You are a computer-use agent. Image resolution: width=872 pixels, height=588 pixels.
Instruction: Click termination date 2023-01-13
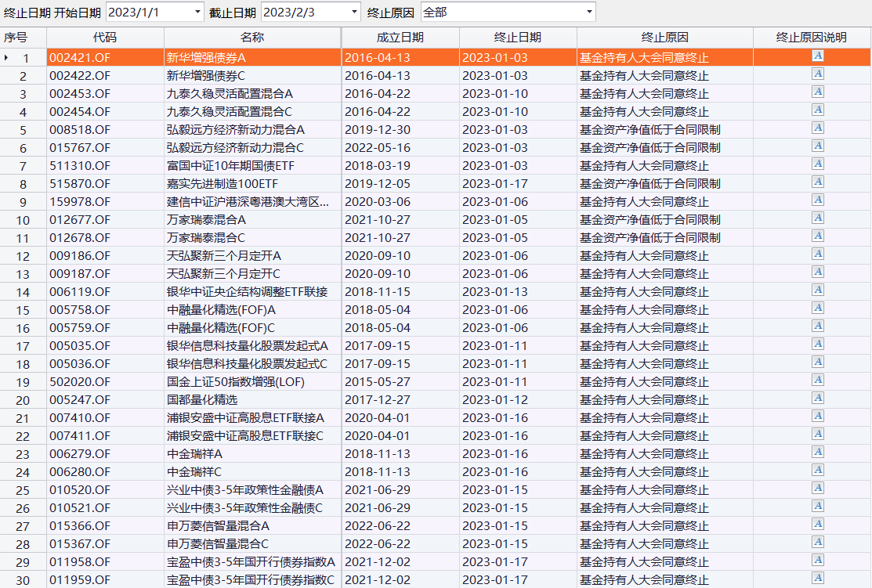click(x=495, y=292)
